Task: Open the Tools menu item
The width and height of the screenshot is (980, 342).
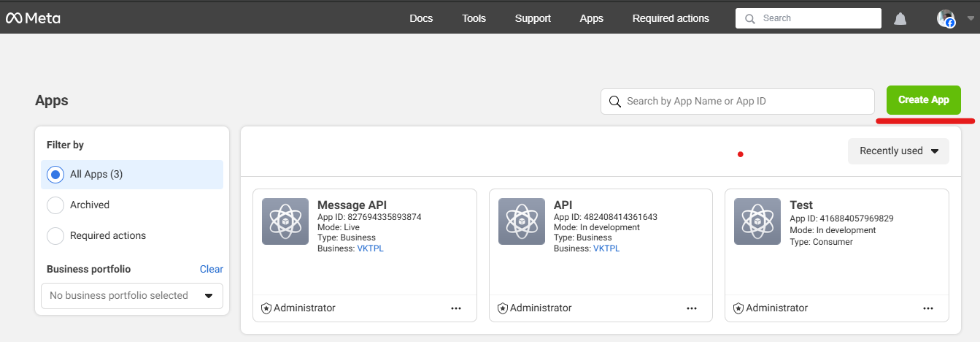Action: pyautogui.click(x=474, y=18)
